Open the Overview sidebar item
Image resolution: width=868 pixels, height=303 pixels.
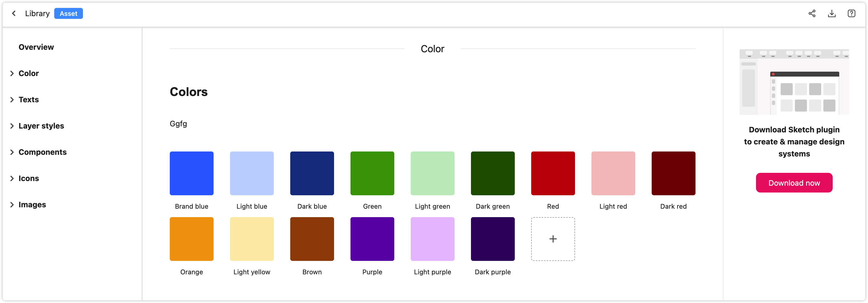click(36, 47)
